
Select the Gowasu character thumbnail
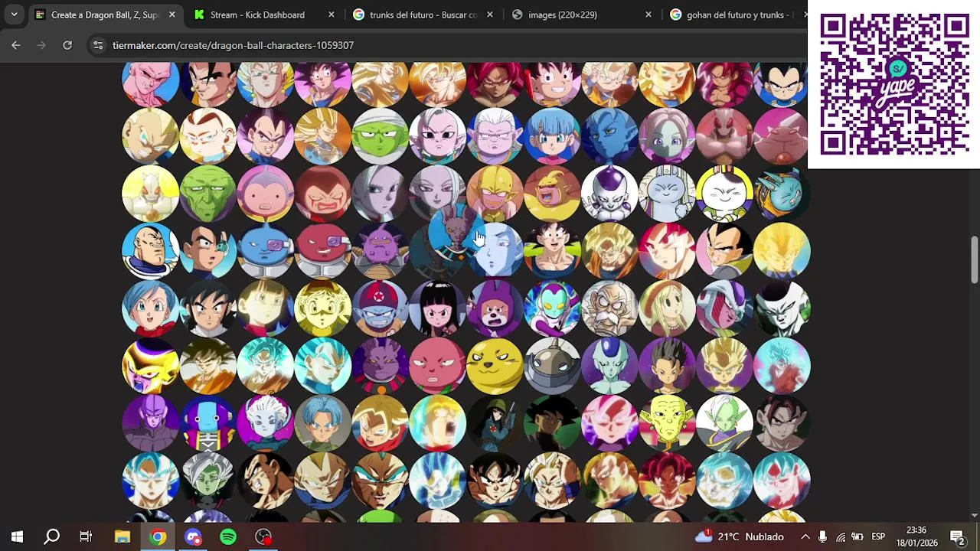(668, 423)
